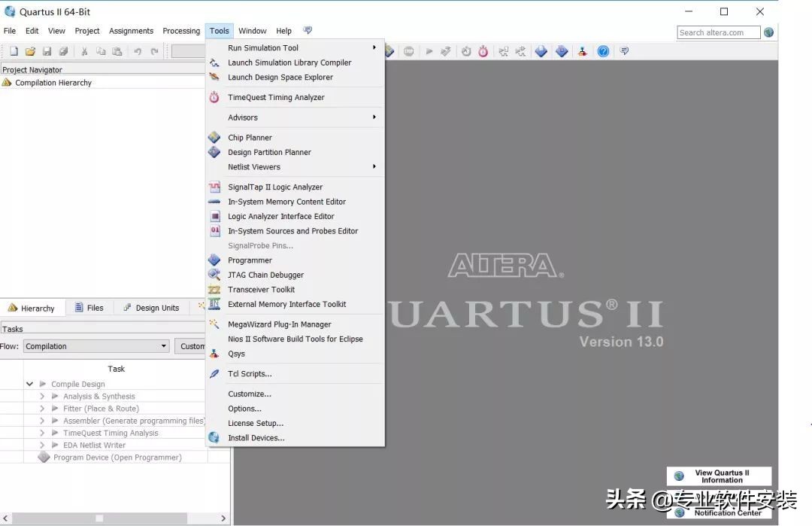Click the Cut scissors toolbar icon
Image resolution: width=812 pixels, height=526 pixels.
point(84,51)
